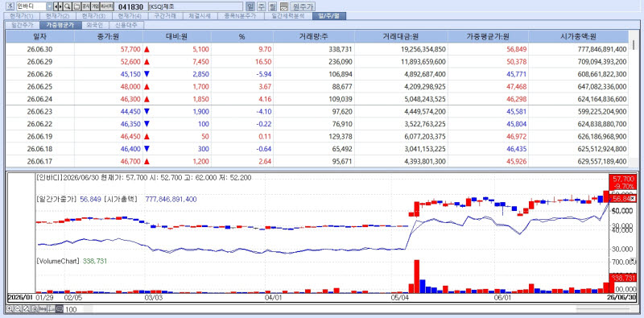The image size is (644, 318).
Task: Select the 일/주/월 tab
Action: click(329, 16)
